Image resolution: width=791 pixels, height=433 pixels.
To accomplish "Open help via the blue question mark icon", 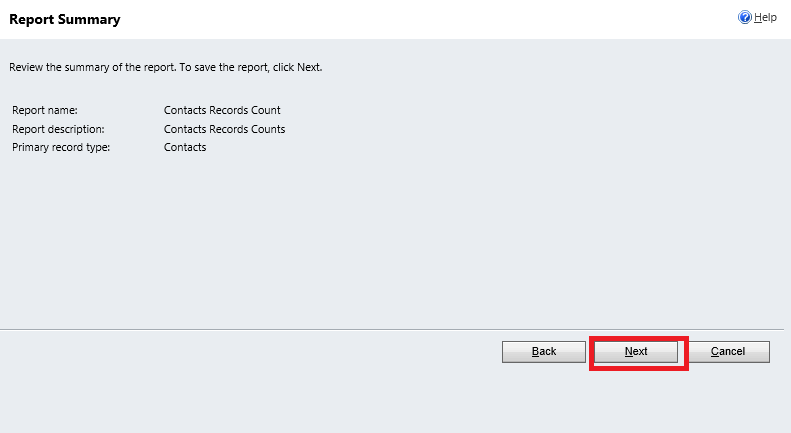I will pos(745,17).
